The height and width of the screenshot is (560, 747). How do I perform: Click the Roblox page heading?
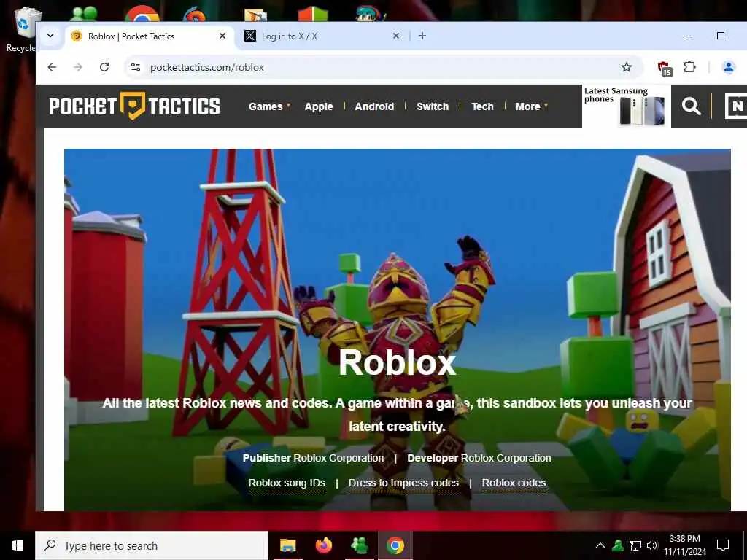pos(398,363)
